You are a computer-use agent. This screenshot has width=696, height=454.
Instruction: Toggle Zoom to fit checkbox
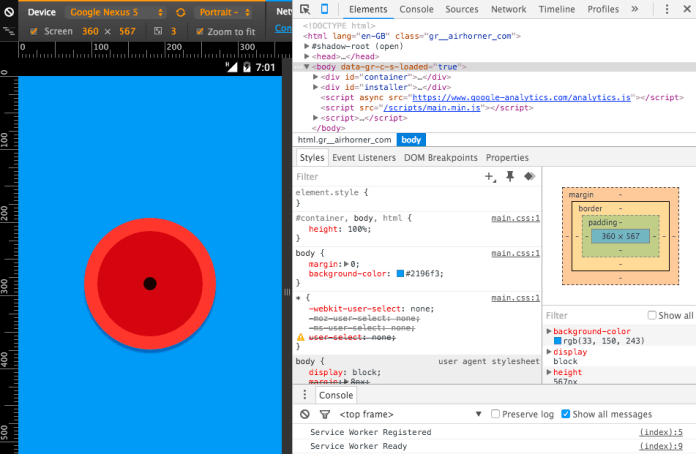pyautogui.click(x=200, y=31)
